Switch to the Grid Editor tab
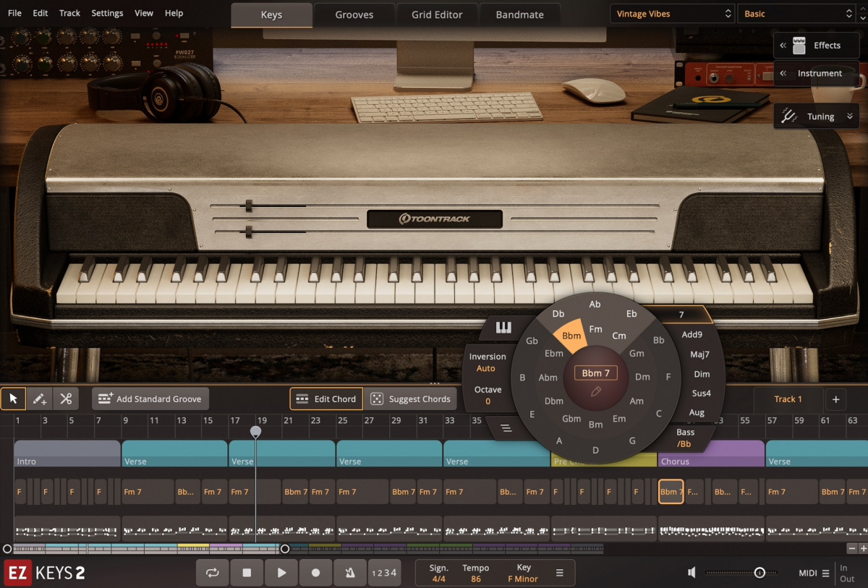868x588 pixels. click(x=437, y=14)
